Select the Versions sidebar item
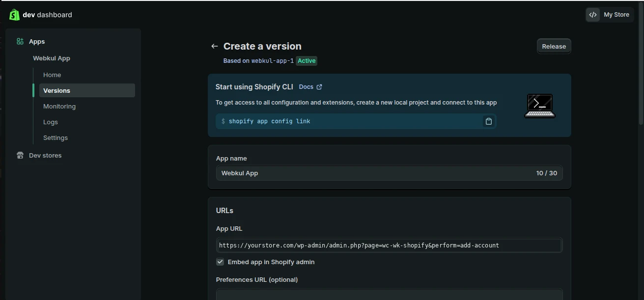The height and width of the screenshot is (300, 644). pyautogui.click(x=87, y=90)
